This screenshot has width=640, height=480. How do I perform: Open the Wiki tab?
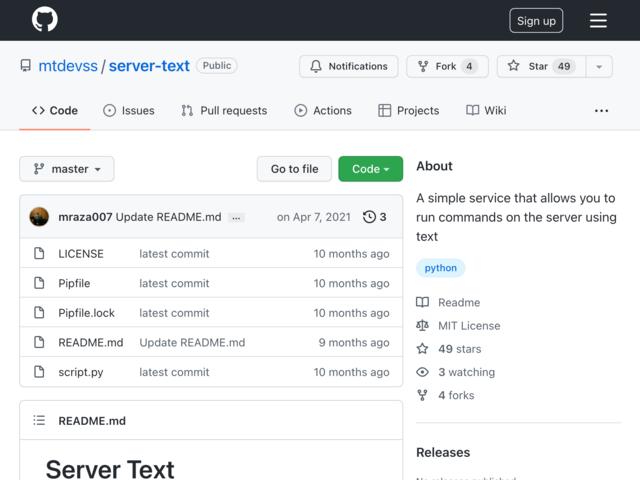(486, 111)
